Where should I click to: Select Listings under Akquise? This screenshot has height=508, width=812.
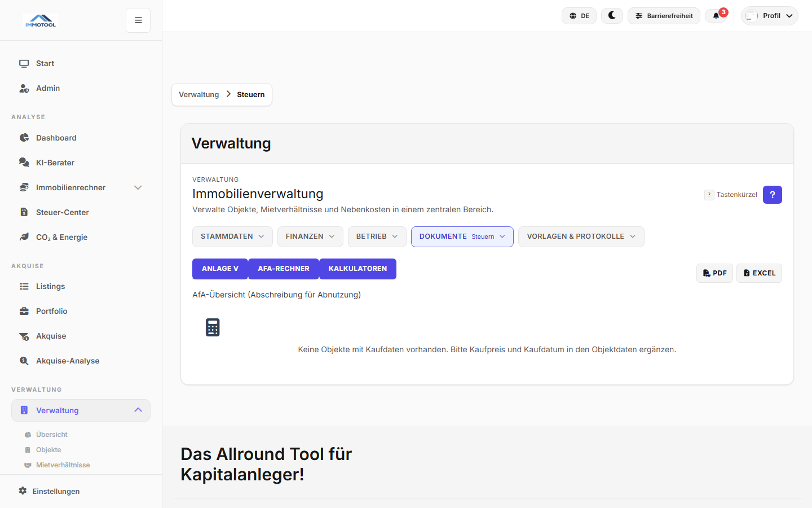point(50,286)
